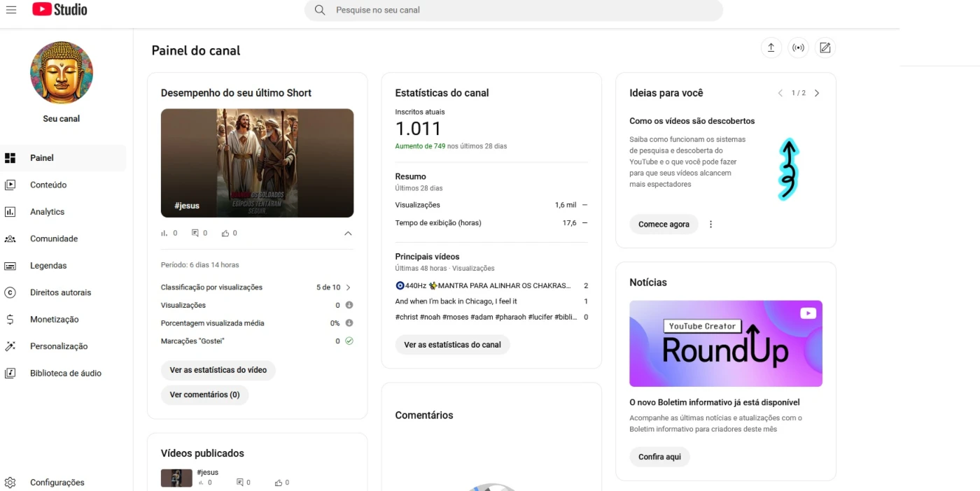The width and height of the screenshot is (980, 491).
Task: Click comments icon in Vídeos publicados row
Action: tap(239, 483)
